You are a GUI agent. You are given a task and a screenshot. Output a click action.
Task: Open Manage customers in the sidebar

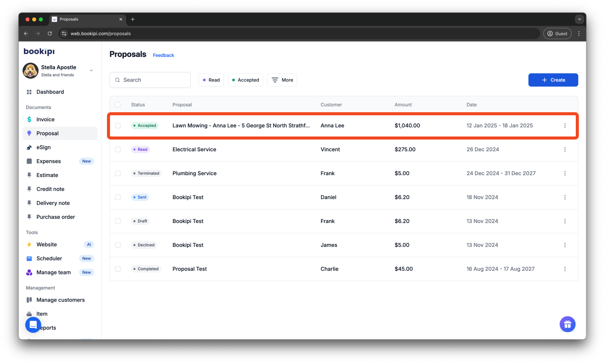(x=60, y=300)
